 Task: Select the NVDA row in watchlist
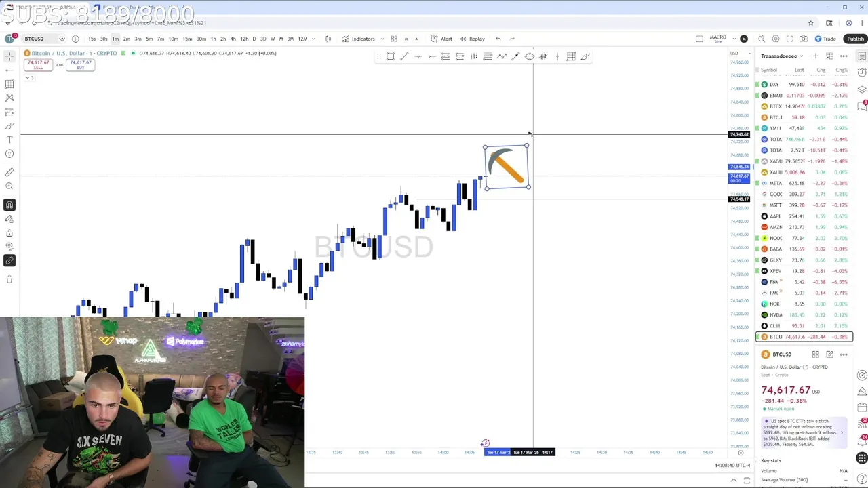point(804,314)
